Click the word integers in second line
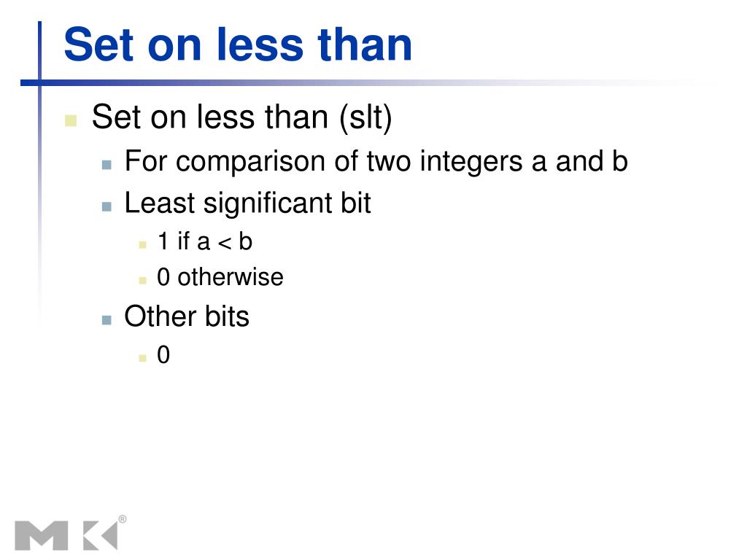The height and width of the screenshot is (560, 747). [471, 162]
